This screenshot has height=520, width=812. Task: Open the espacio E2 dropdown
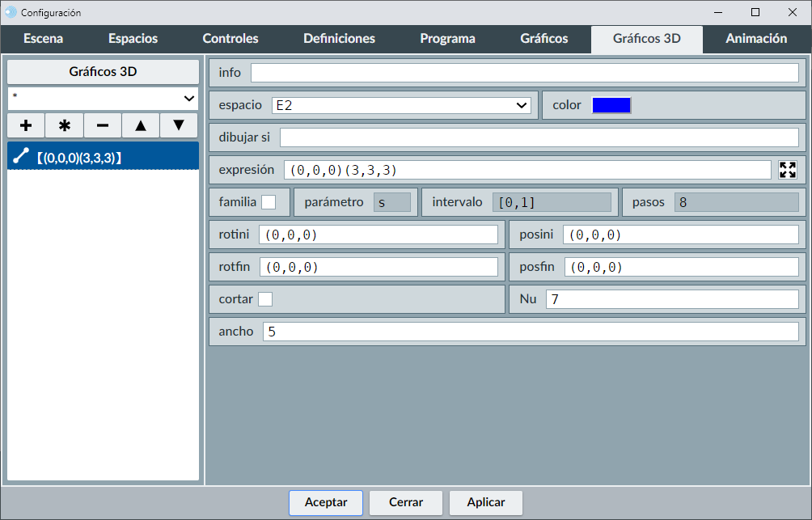point(401,105)
